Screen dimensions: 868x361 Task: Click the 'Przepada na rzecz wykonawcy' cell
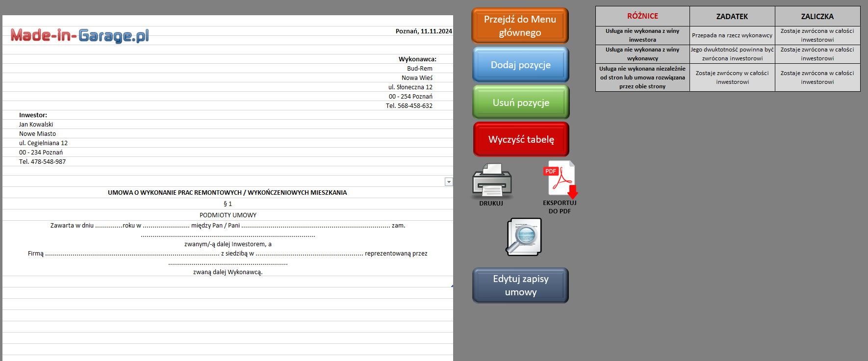[x=732, y=35]
